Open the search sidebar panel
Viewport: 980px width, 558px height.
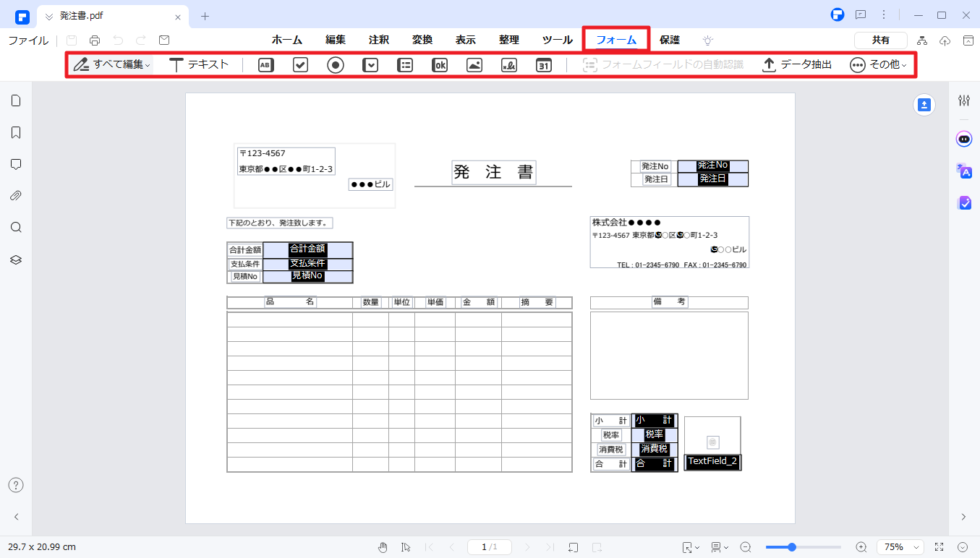pos(16,228)
